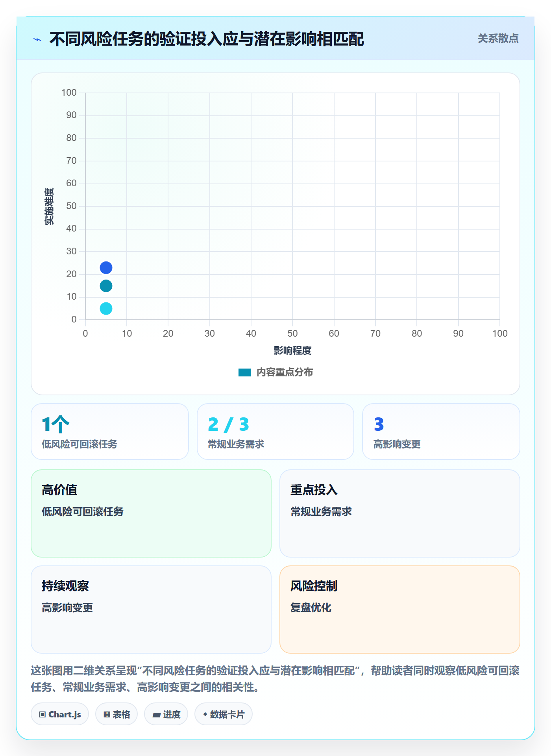The image size is (551, 756).
Task: Click the description paragraph starting 这张图用二维关系
Action: [275, 679]
